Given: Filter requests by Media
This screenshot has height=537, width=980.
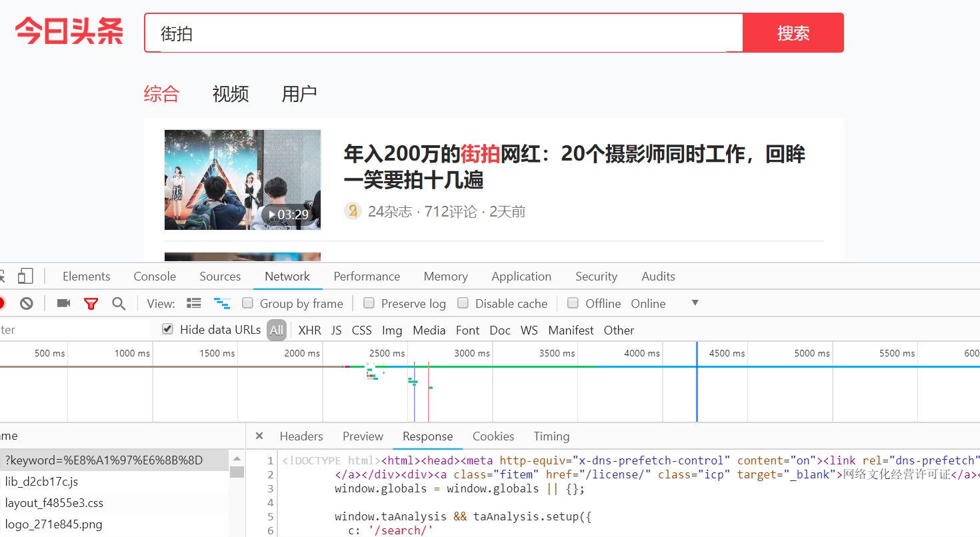Looking at the screenshot, I should tap(429, 330).
